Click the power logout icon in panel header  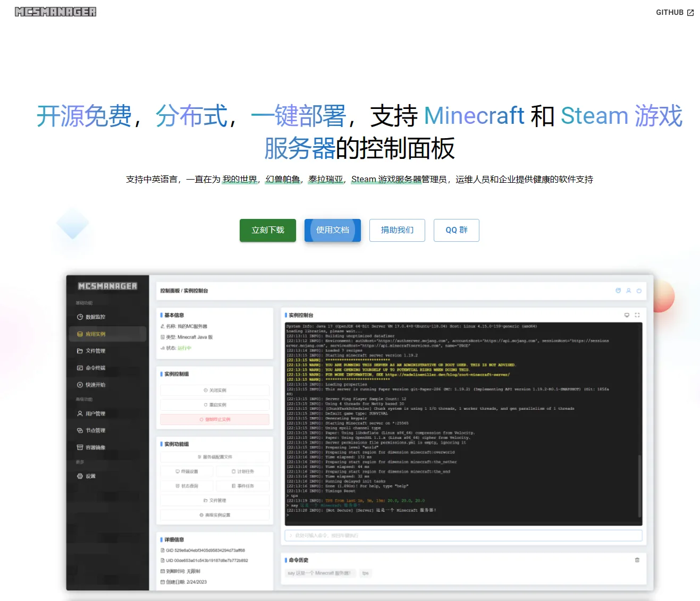tap(639, 291)
